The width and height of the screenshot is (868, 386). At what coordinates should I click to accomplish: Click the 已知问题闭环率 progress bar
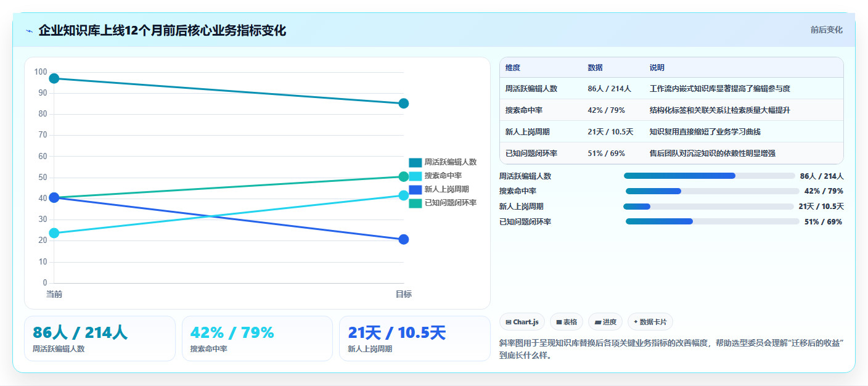click(x=712, y=221)
